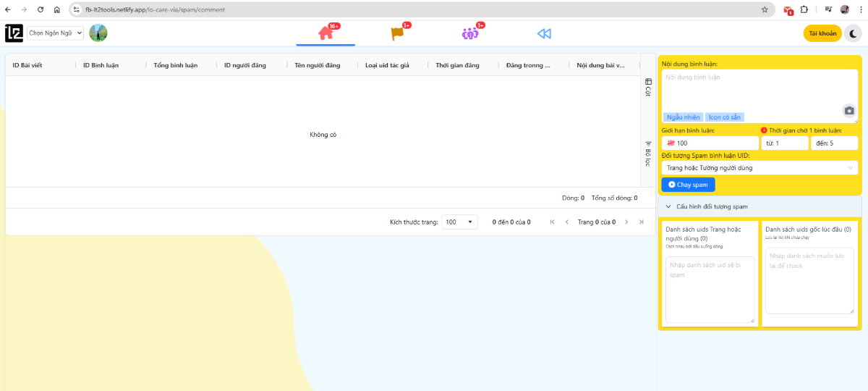This screenshot has height=391, width=868.
Task: Focus the đến: 5 wait time field
Action: coord(835,143)
